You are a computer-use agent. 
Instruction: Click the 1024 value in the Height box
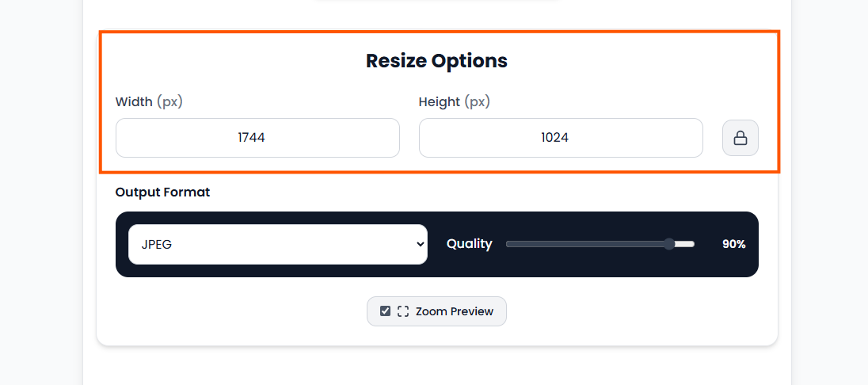point(554,138)
